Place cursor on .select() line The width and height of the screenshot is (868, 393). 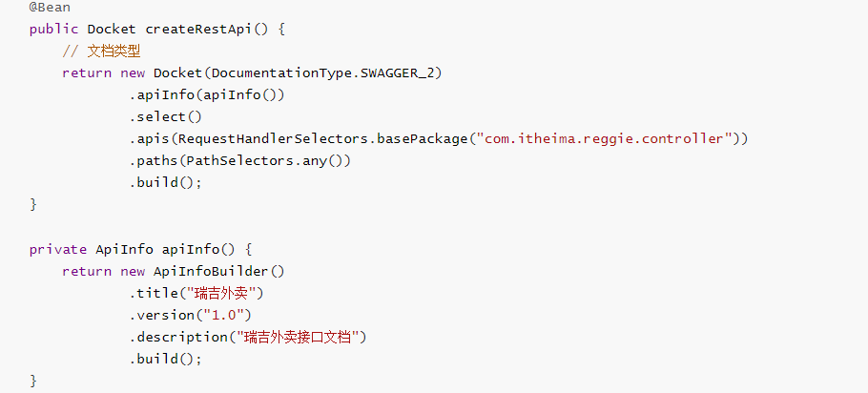pyautogui.click(x=166, y=117)
